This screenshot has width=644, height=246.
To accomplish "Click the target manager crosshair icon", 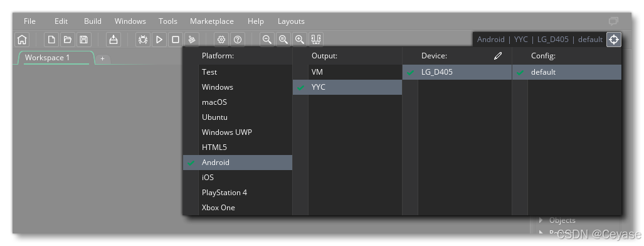I will pos(614,40).
